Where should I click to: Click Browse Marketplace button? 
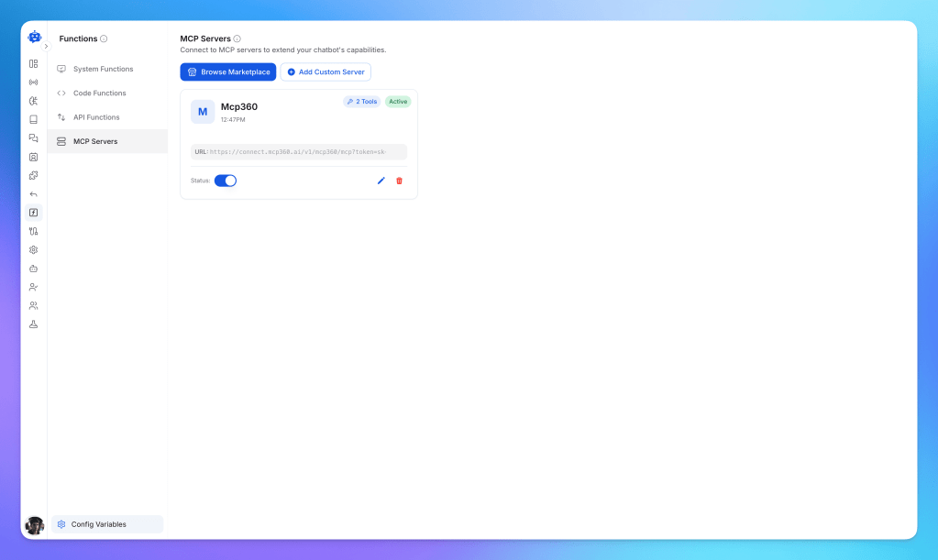tap(228, 71)
